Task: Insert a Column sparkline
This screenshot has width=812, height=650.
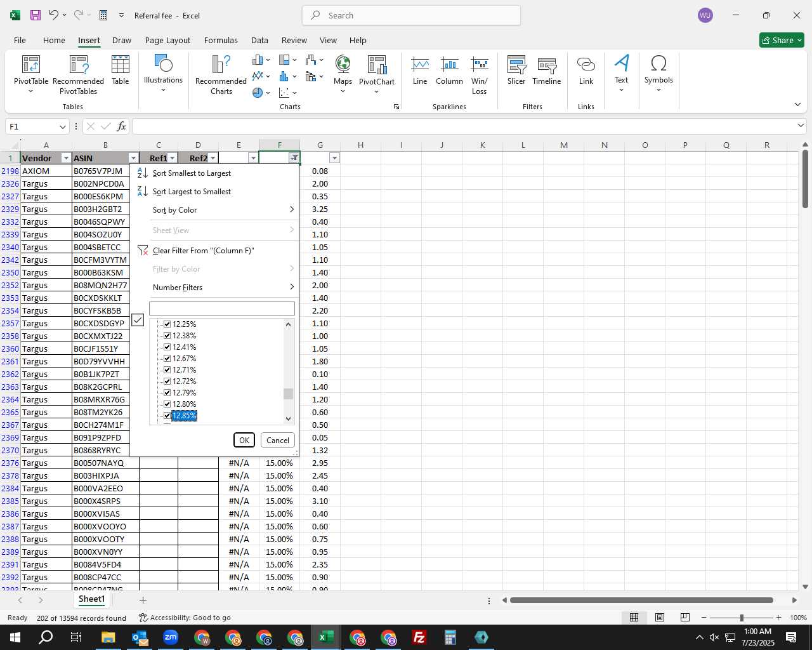Action: (449, 71)
